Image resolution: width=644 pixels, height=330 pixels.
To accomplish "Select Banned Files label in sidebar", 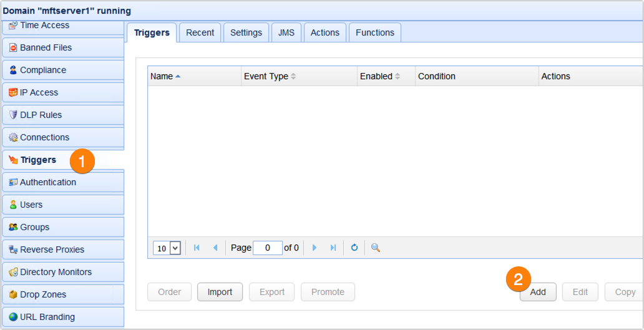I will pyautogui.click(x=46, y=48).
